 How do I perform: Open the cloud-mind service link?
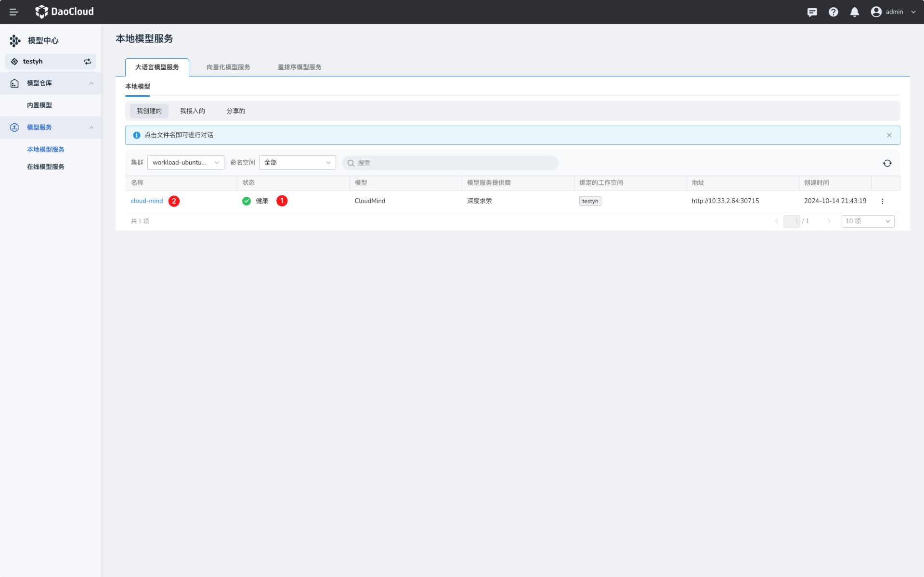pyautogui.click(x=147, y=201)
